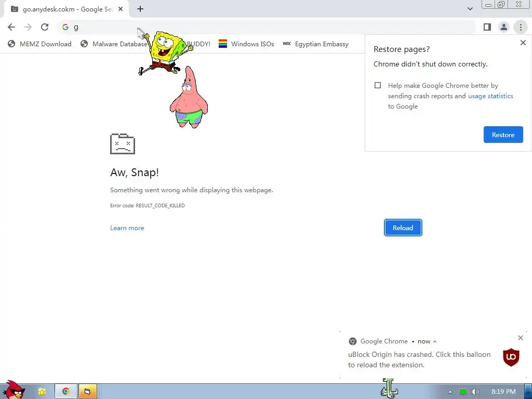Viewport: 532px width, 399px height.
Task: Click the forward navigation arrow
Action: point(28,27)
